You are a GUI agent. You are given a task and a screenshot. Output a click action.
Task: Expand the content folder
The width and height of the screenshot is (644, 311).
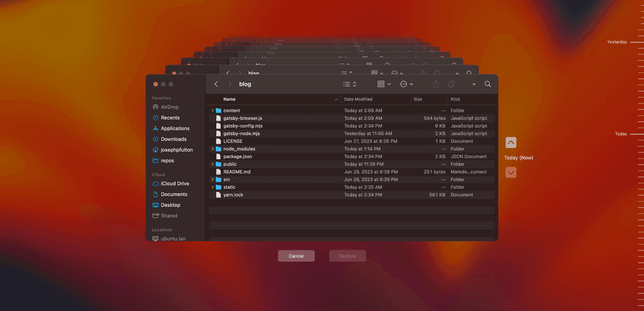coord(213,110)
